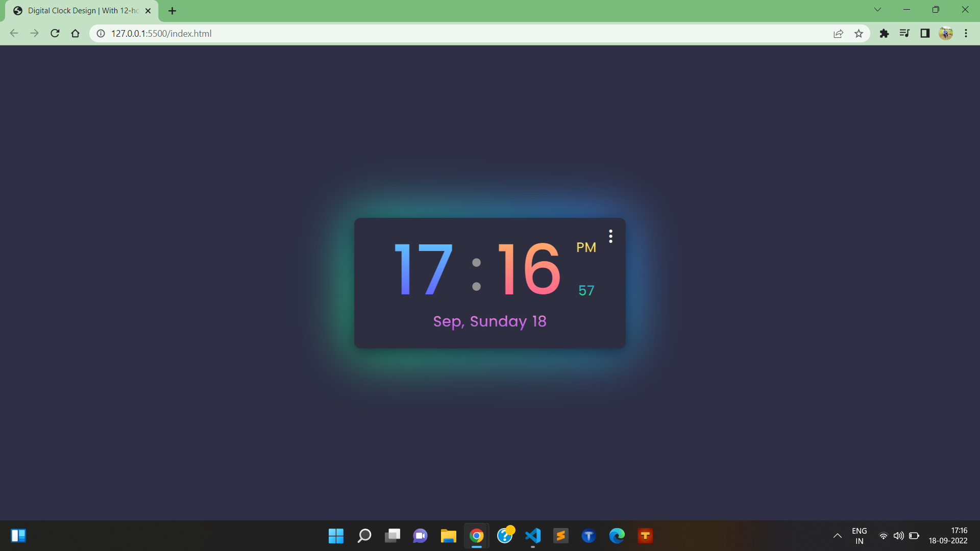Open Sublime Text from the taskbar
The width and height of the screenshot is (980, 551).
[x=561, y=536]
